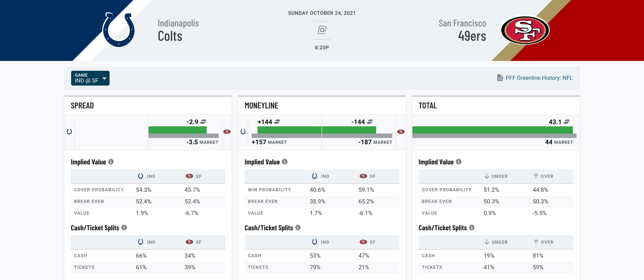Click PFF football icon next to +144

pos(277,122)
